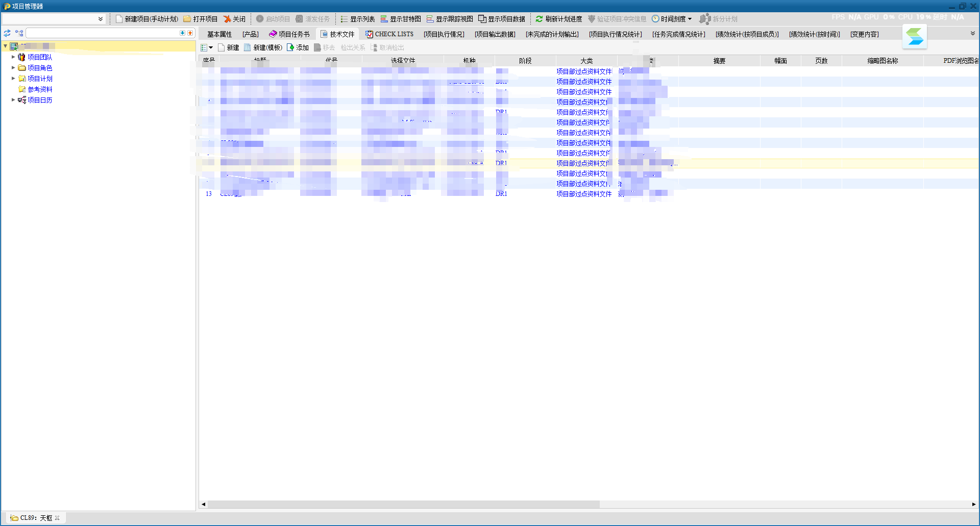This screenshot has height=526, width=980.
Task: Click the horizontal scrollbar thumb
Action: [403, 504]
